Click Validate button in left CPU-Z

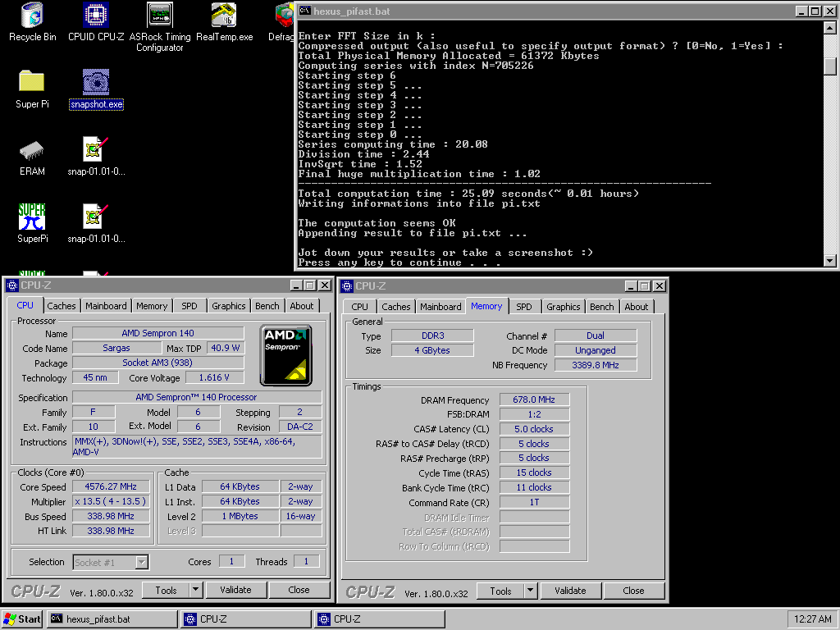point(235,590)
